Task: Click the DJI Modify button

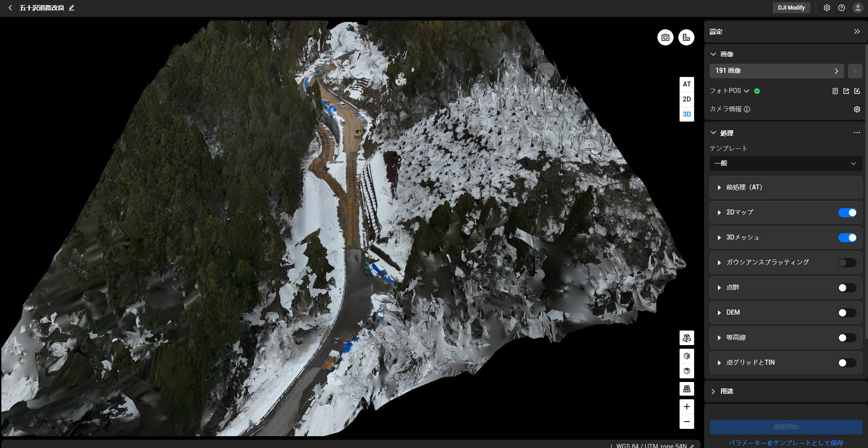Action: 791,8
